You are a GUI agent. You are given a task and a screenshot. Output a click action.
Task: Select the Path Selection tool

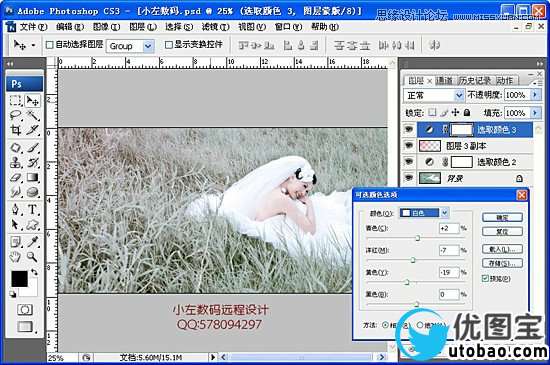click(x=16, y=224)
